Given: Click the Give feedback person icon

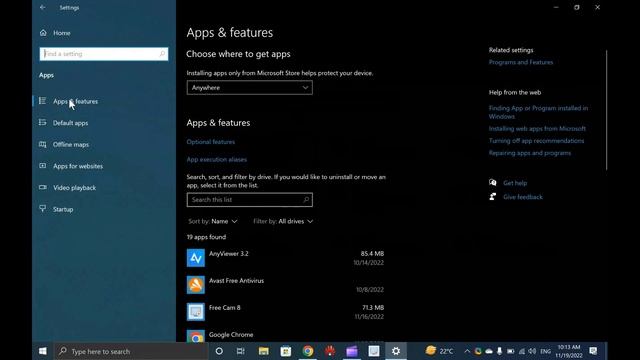Looking at the screenshot, I should [493, 196].
